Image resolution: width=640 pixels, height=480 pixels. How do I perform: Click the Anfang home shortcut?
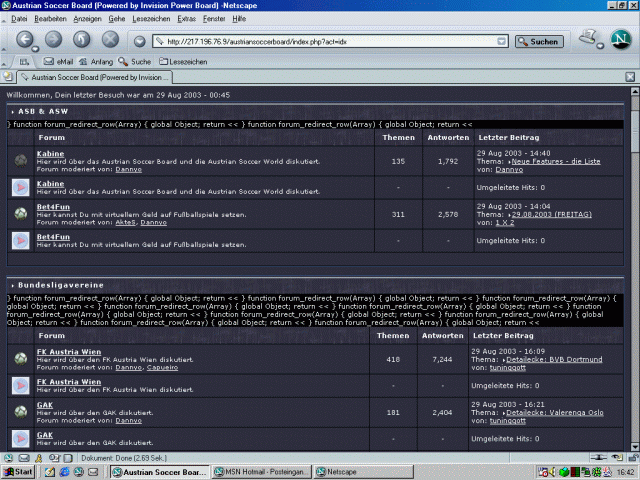click(96, 62)
